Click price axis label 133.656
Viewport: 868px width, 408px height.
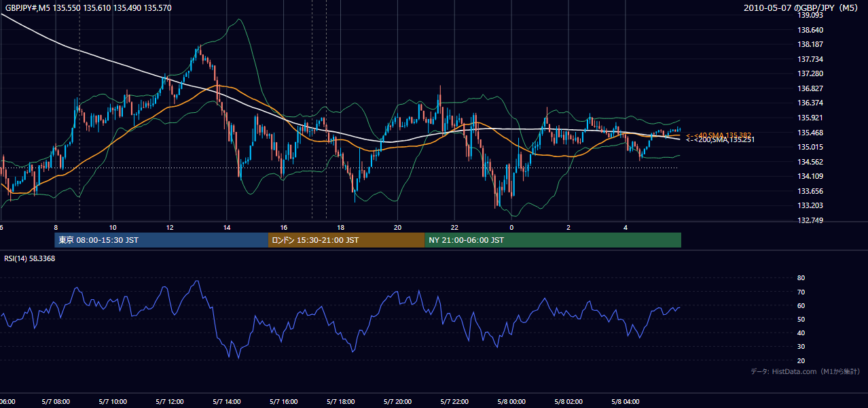tap(811, 191)
